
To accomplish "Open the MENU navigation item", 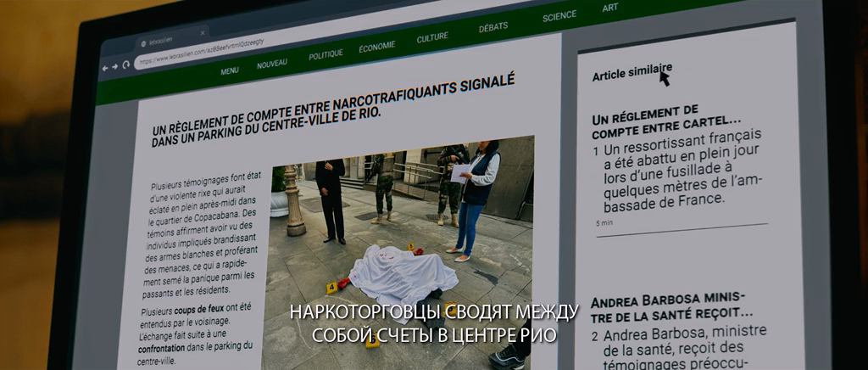I will 229,71.
